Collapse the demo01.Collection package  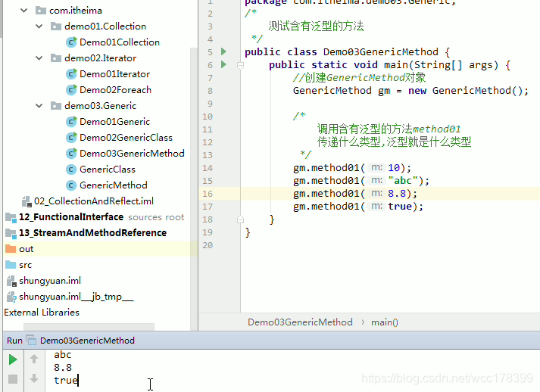(39, 26)
